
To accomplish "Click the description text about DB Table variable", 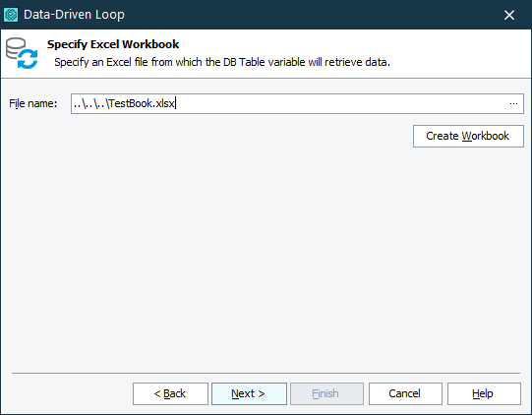I will coord(222,62).
